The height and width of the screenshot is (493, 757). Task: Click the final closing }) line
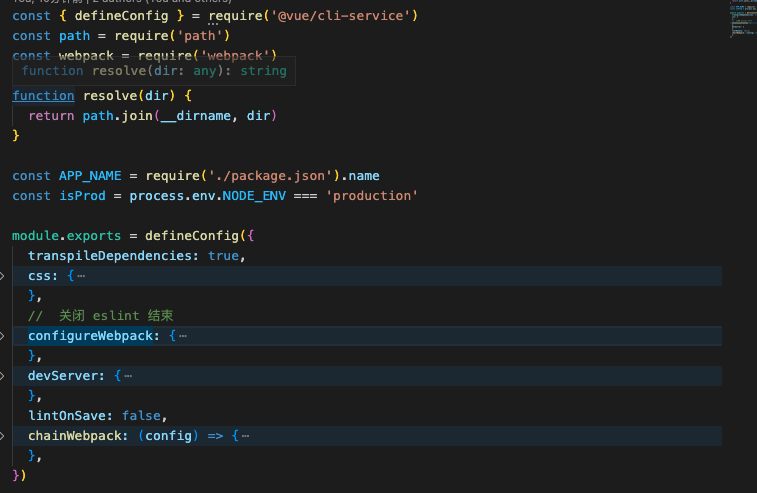click(19, 476)
